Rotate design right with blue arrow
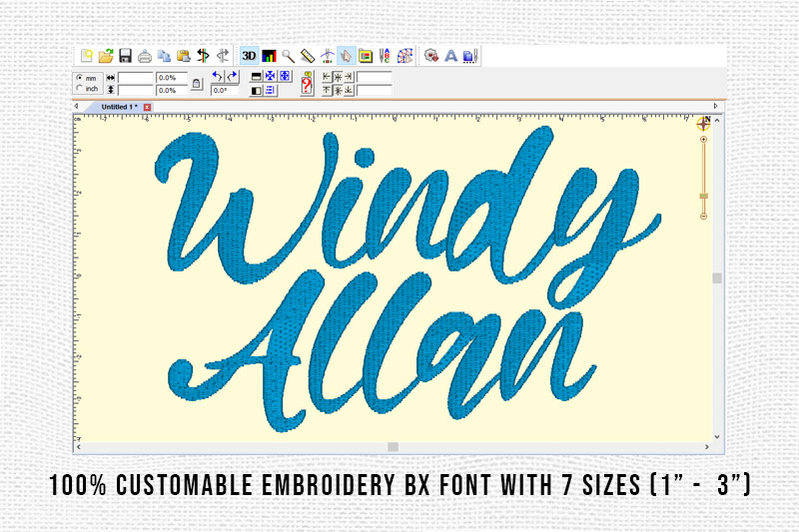Screen dimensions: 799x532 pyautogui.click(x=232, y=77)
